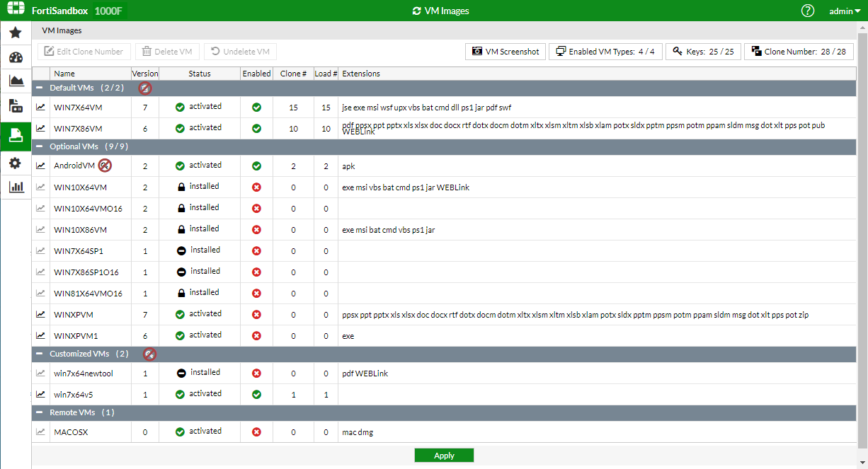The image size is (868, 469).
Task: Click refresh icon beside VM Images title
Action: pyautogui.click(x=416, y=11)
